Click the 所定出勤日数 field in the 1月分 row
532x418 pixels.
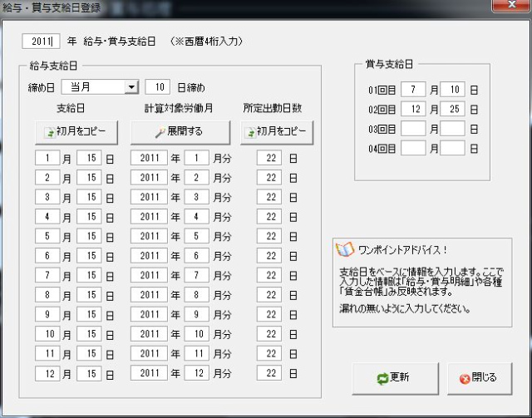269,158
